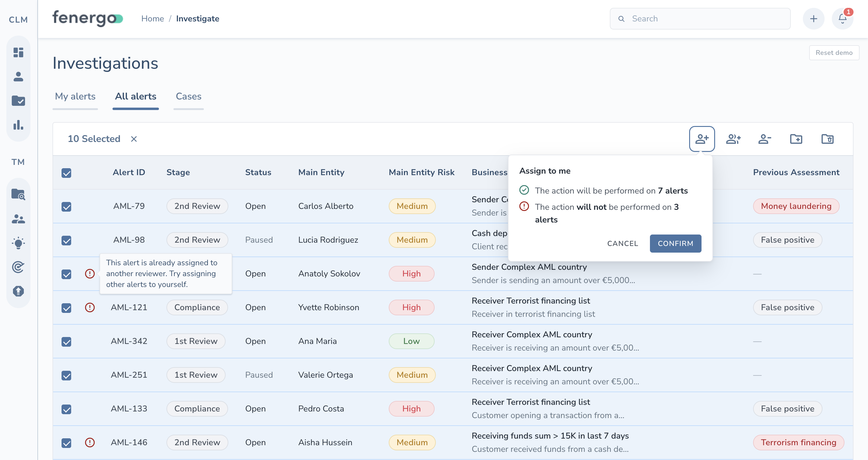The width and height of the screenshot is (868, 460).
Task: Click into the Search field
Action: [x=700, y=18]
